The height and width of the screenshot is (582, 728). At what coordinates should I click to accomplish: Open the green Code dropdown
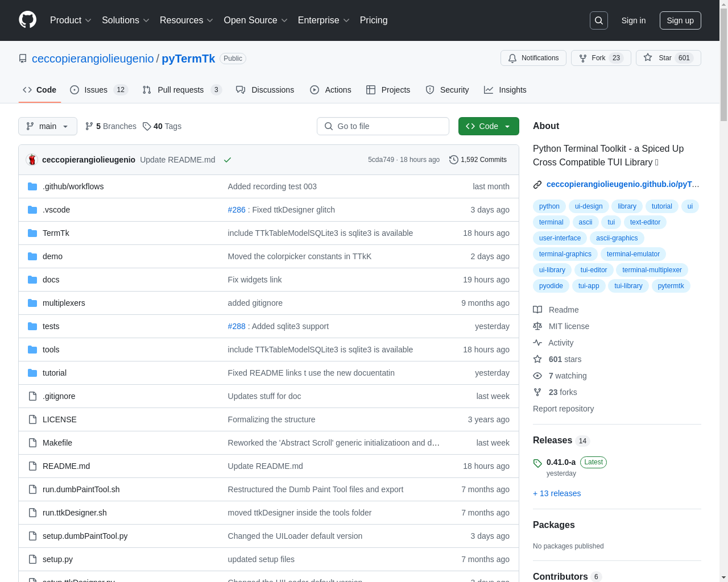coord(489,126)
